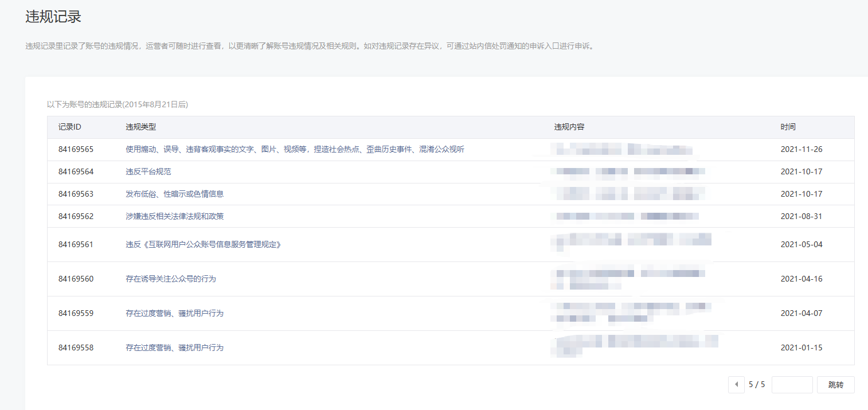Select record ID 84169559

coord(76,313)
